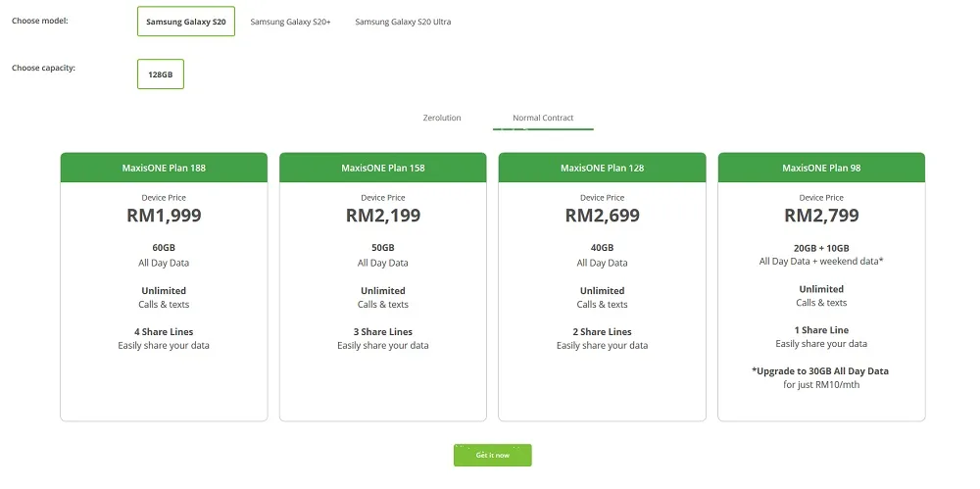The image size is (980, 489).
Task: Click the RM2,199 device price
Action: [x=383, y=216]
